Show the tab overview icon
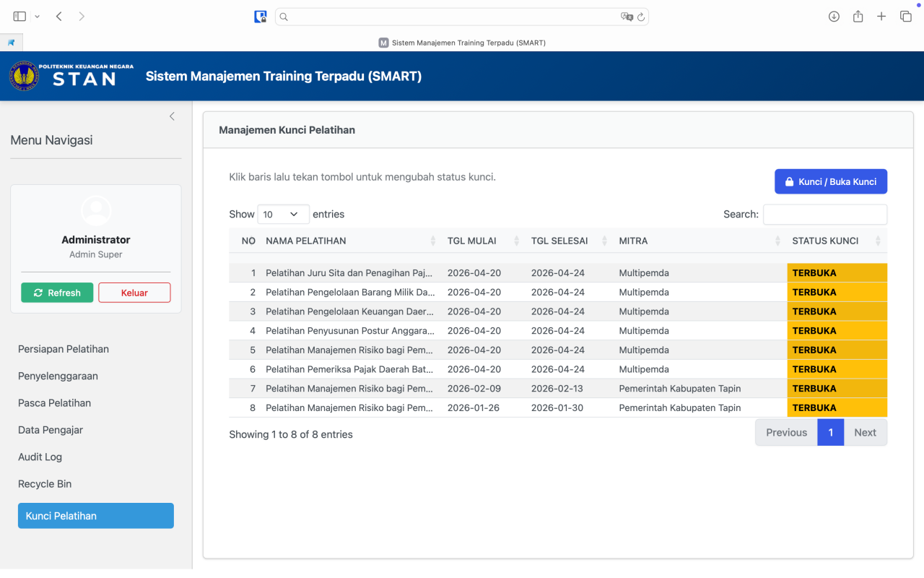The width and height of the screenshot is (924, 578). 905,17
